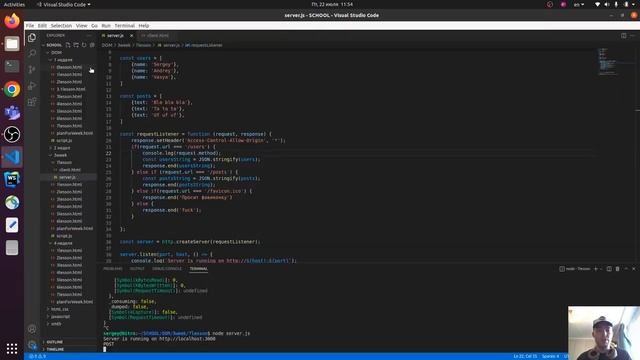Open the Explorer view in activity bar
This screenshot has width=640, height=360.
32,38
